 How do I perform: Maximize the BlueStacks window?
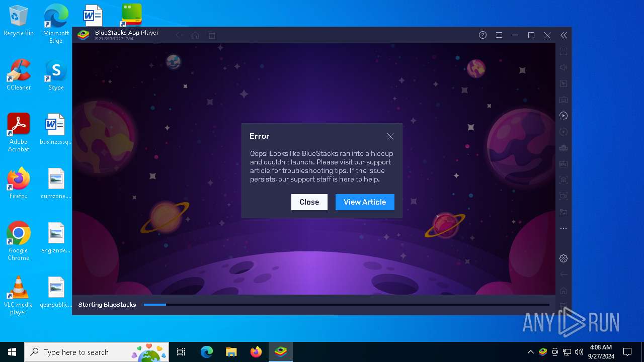click(x=531, y=35)
